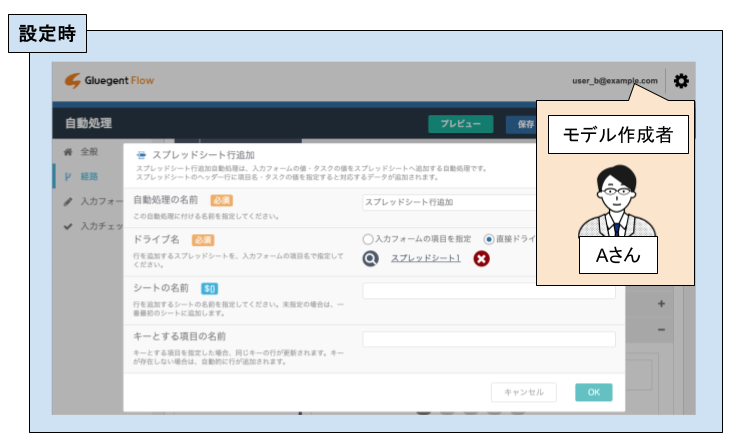Viewport: 732px width, 448px height.
Task: Click the シートの名前 input field
Action: tap(489, 291)
